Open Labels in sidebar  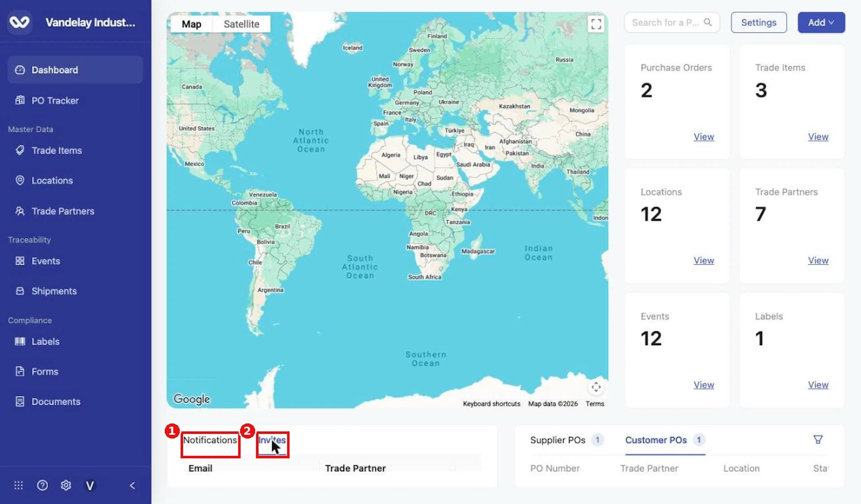pyautogui.click(x=75, y=342)
